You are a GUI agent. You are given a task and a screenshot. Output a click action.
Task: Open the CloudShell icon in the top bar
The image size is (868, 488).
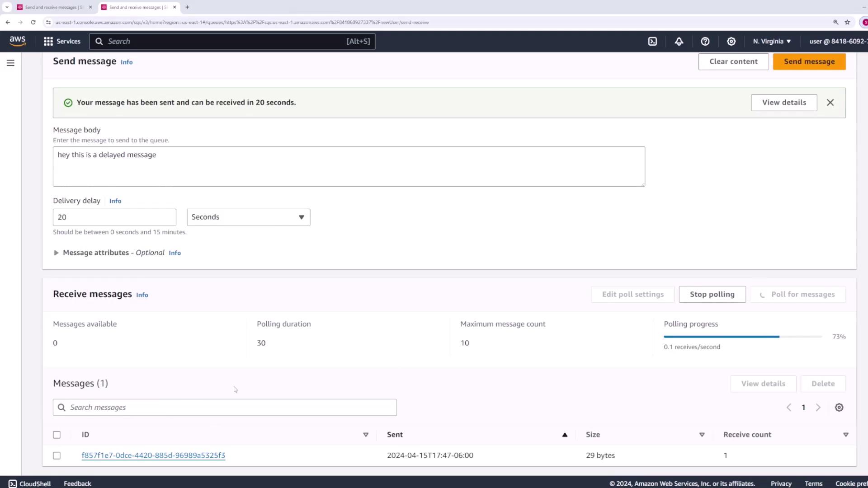(x=652, y=41)
